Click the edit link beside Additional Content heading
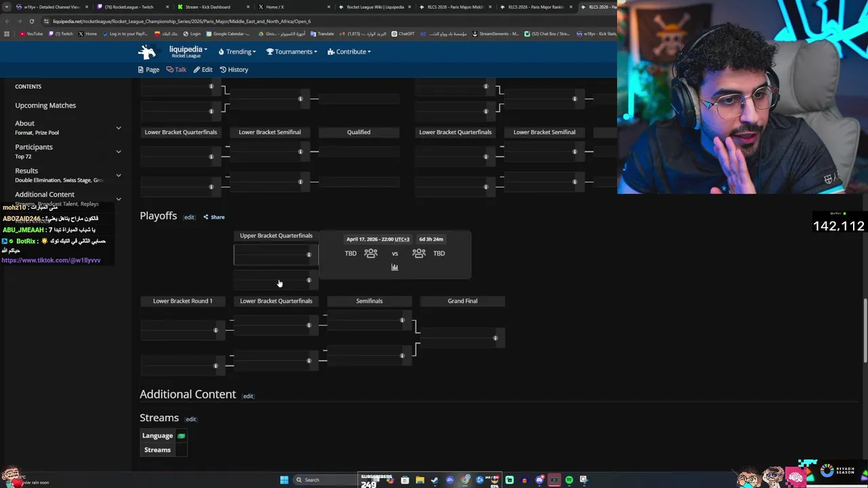The image size is (868, 488). coord(248,396)
